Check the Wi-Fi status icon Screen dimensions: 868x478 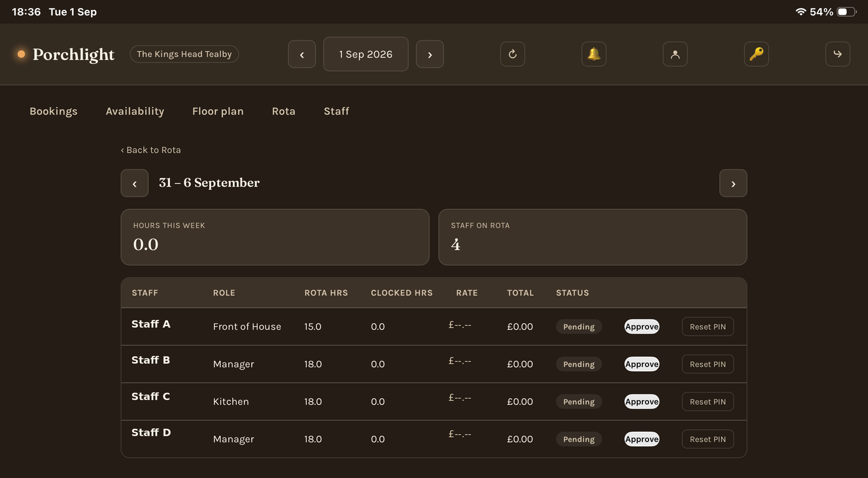pos(800,12)
